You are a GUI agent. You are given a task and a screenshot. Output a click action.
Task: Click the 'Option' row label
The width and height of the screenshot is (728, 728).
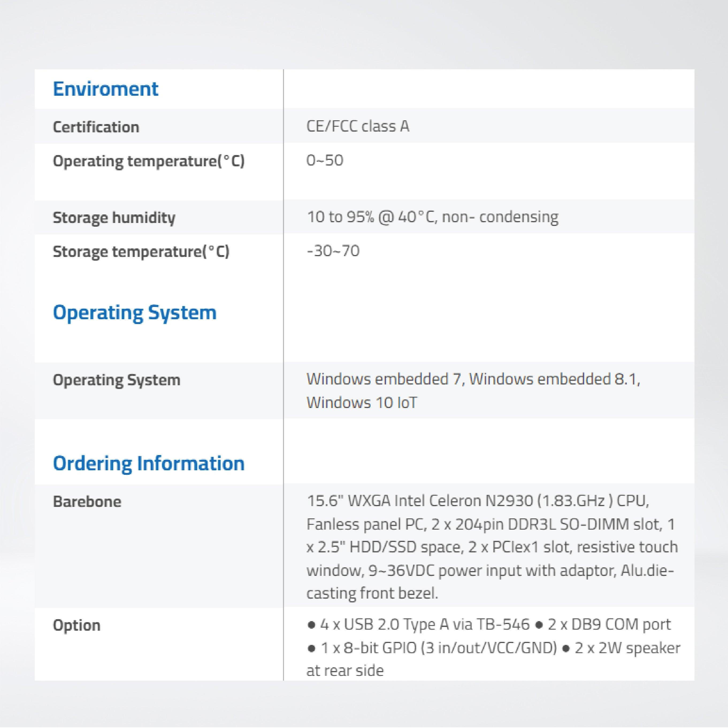[x=76, y=626]
